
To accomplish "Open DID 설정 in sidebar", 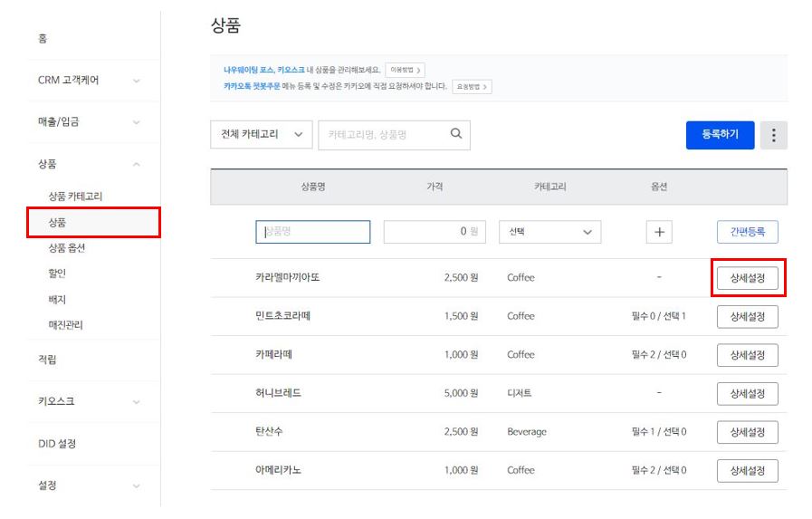I will click(57, 444).
